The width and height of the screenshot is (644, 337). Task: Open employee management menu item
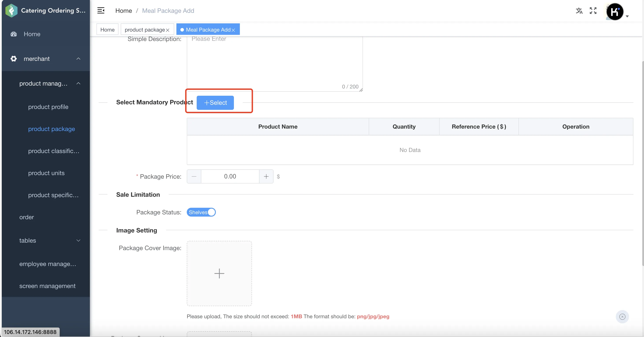(48, 264)
